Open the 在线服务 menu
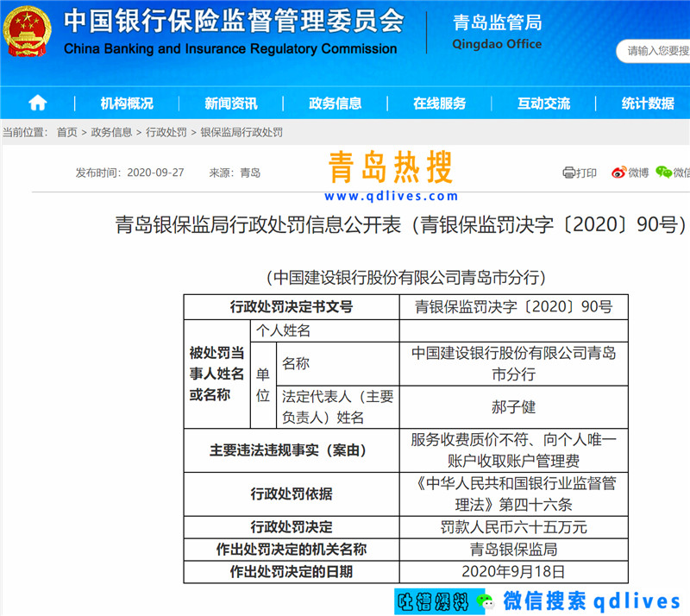 tap(440, 104)
